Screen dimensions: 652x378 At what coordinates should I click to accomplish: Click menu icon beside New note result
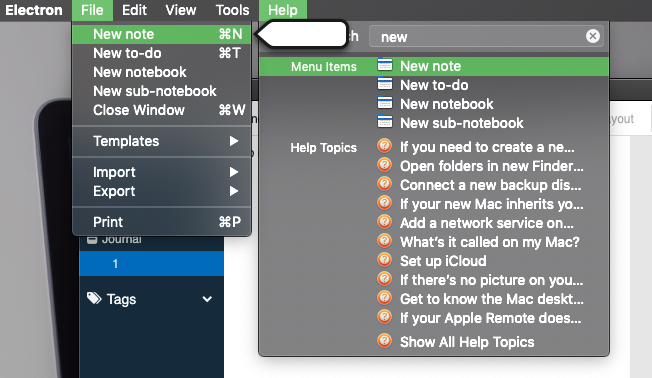[x=385, y=65]
